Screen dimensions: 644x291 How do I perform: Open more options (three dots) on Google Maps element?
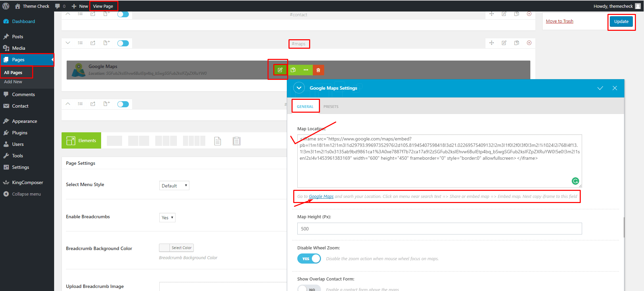click(x=306, y=70)
